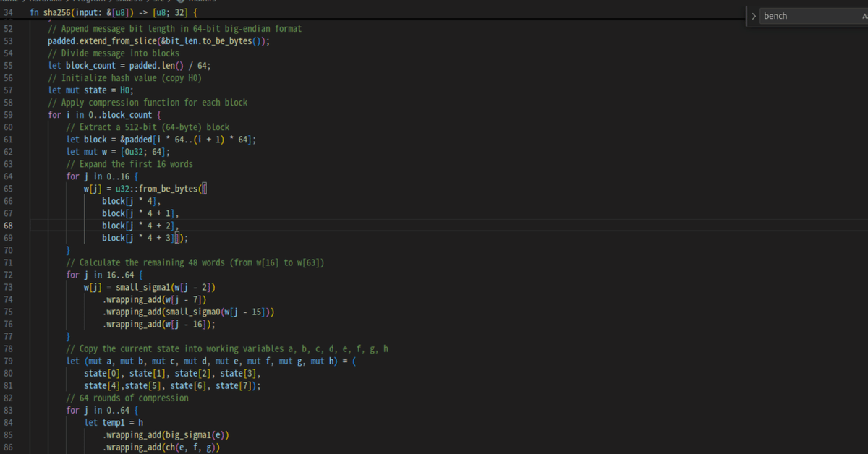Click comment "Extract a 512-bit (64-byte) block"
Screen dimensions: 868x454
148,127
